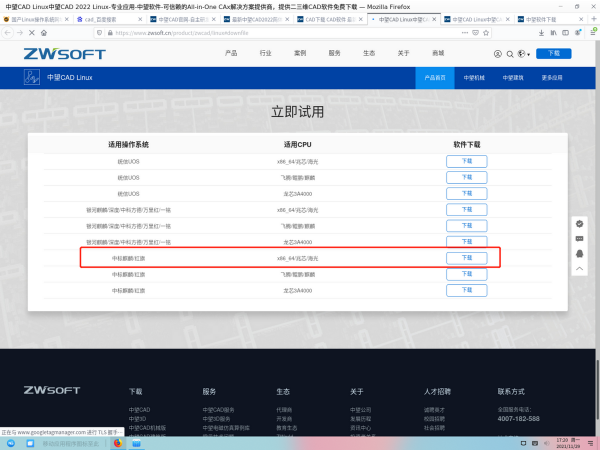Click the blue 下载 button in the header

pos(554,54)
